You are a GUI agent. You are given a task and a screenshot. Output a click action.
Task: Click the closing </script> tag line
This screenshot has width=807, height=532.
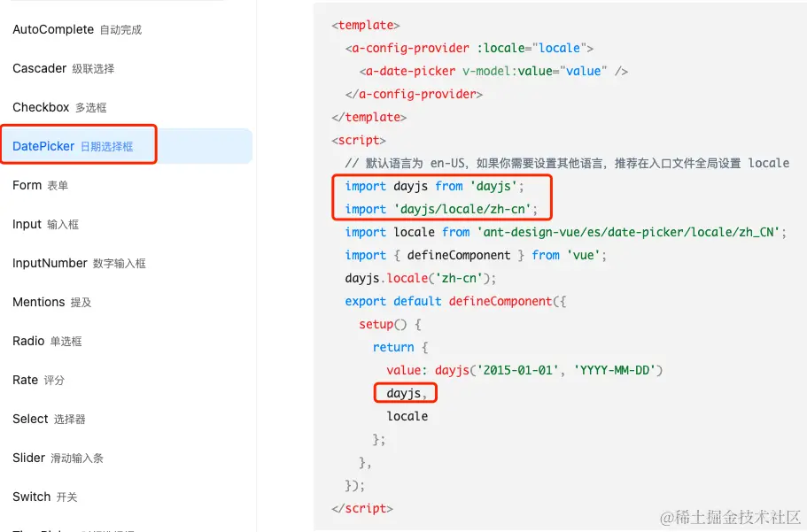click(362, 508)
